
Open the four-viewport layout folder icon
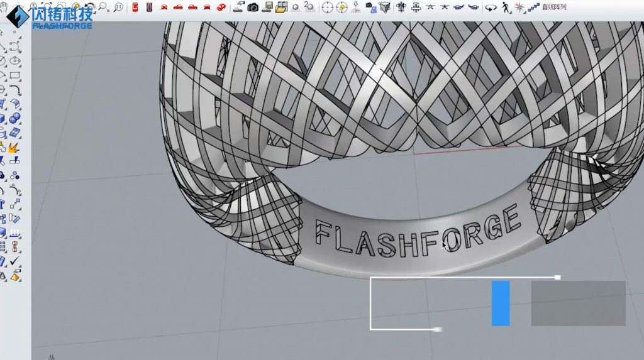pyautogui.click(x=282, y=7)
